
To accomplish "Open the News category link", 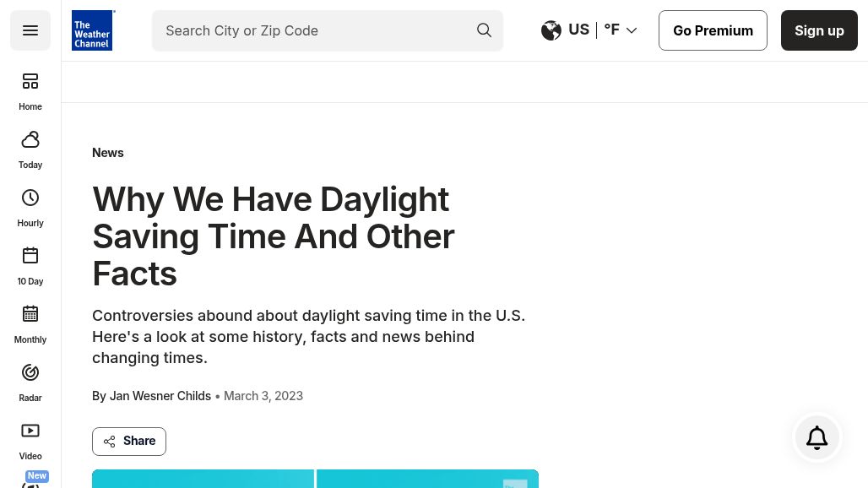I will (x=108, y=153).
